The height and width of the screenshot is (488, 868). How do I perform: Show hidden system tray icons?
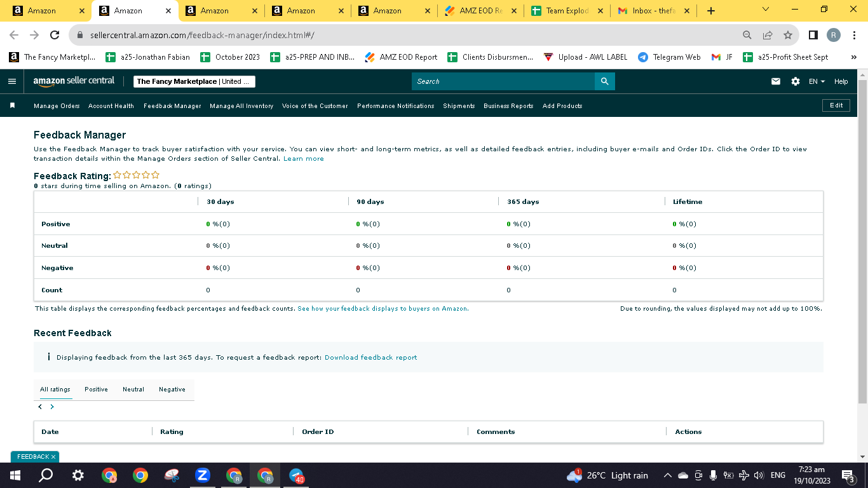(667, 475)
